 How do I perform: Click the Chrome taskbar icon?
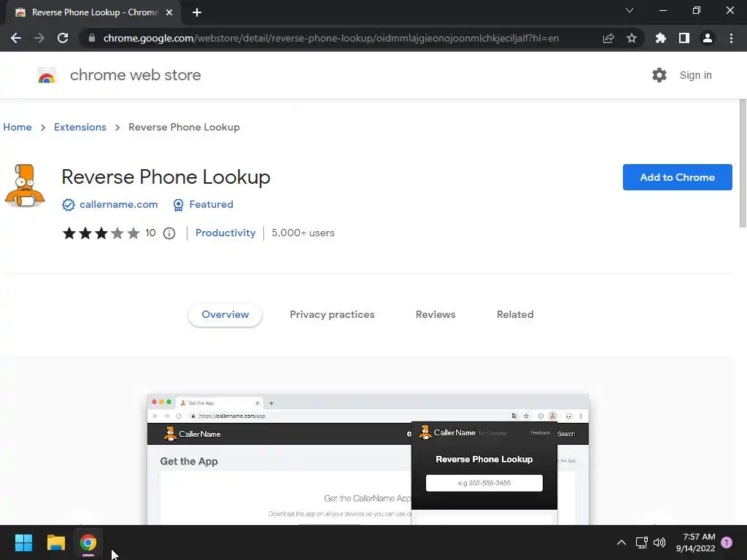tap(88, 542)
